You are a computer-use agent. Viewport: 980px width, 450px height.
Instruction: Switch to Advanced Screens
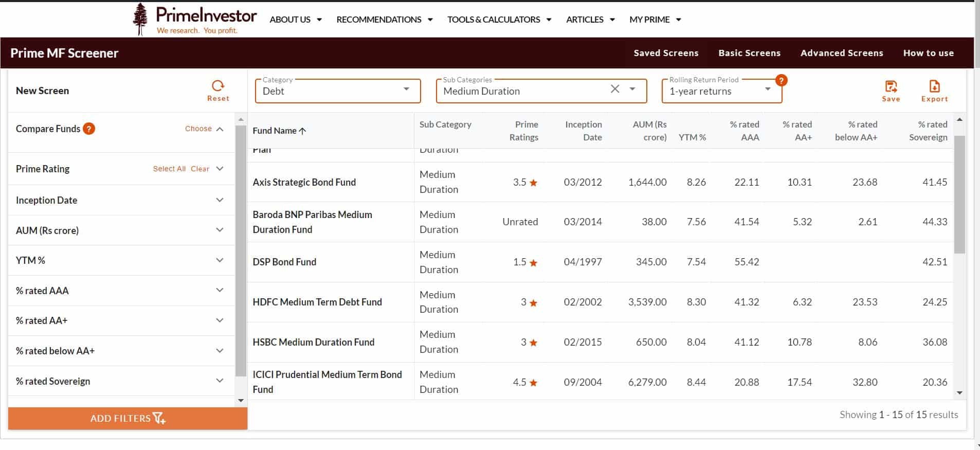(x=842, y=53)
